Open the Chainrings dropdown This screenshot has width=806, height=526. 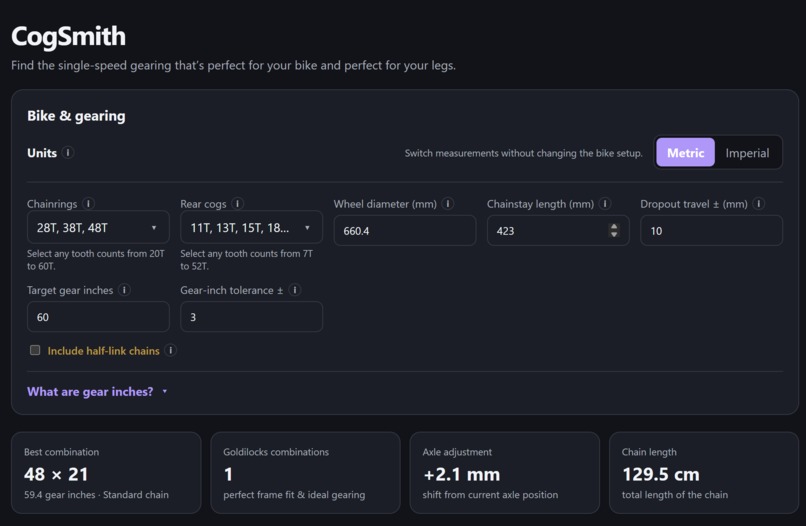[x=98, y=227]
